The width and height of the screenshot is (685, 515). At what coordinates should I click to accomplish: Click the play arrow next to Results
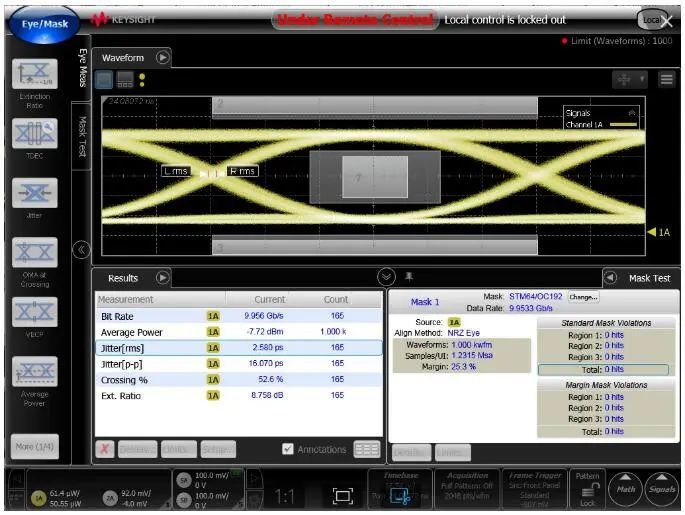(163, 278)
